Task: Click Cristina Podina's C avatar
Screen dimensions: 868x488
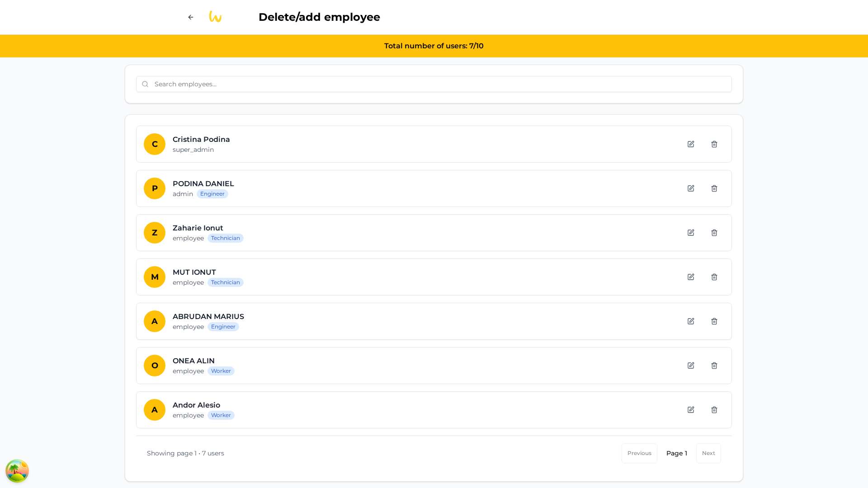Action: pos(155,144)
